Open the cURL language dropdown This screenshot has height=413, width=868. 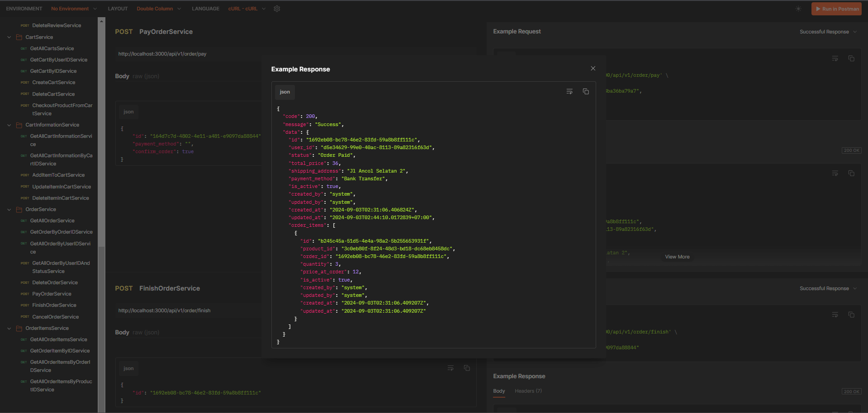point(247,9)
